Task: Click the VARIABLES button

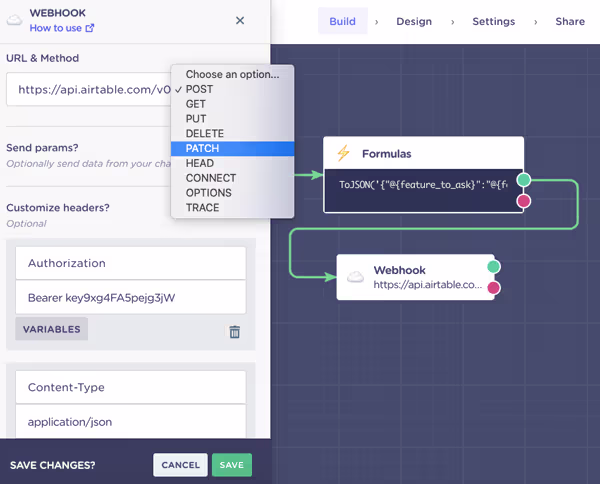Action: pos(52,329)
